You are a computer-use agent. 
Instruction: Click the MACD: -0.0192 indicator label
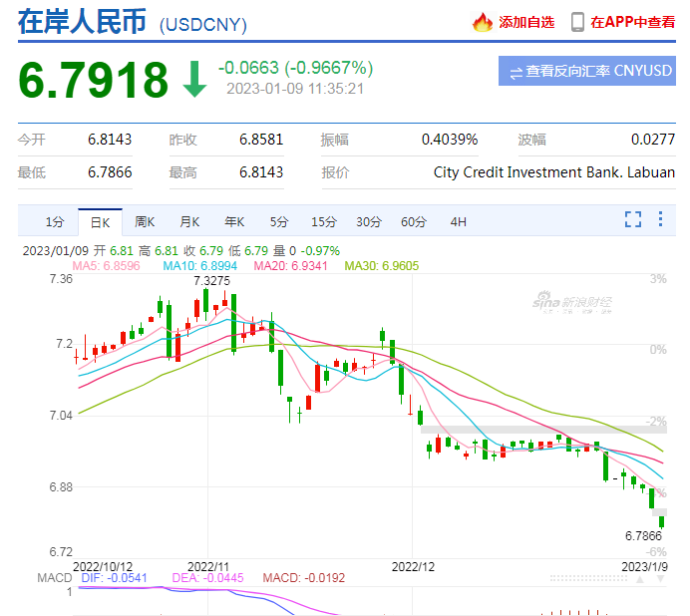(x=304, y=578)
